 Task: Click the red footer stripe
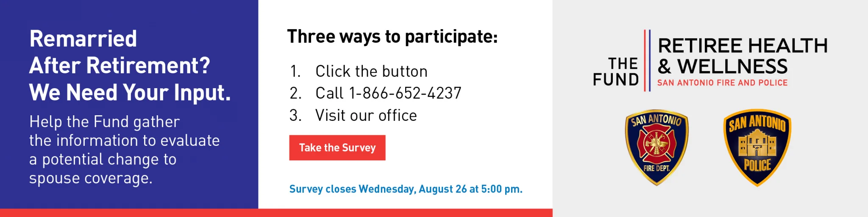(x=276, y=213)
